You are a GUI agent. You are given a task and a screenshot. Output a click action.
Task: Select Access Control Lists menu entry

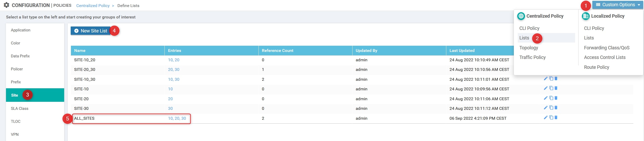(x=605, y=57)
